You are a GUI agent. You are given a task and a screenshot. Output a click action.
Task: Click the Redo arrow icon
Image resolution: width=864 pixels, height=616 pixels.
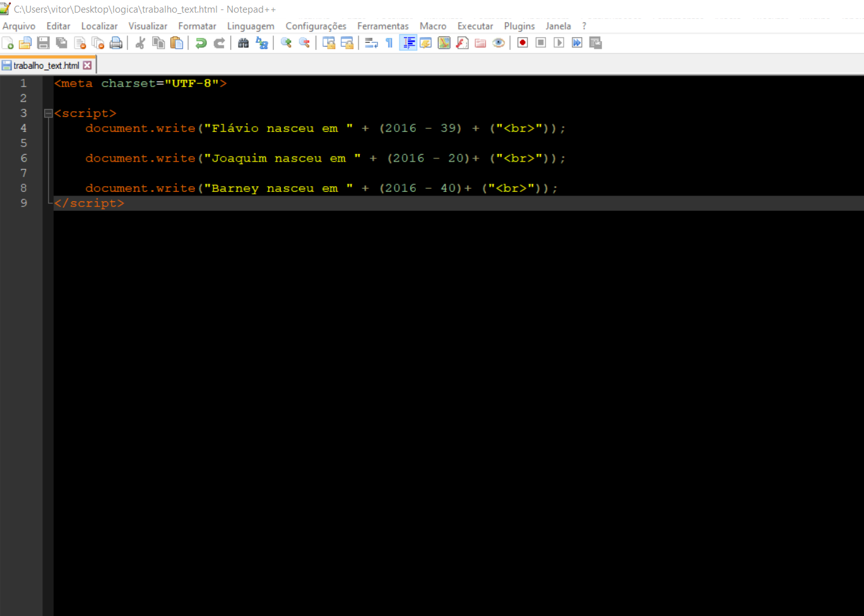coord(220,43)
